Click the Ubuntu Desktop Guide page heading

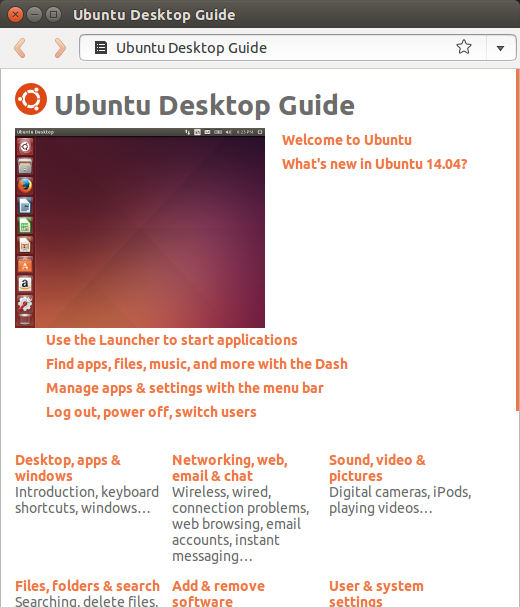pyautogui.click(x=205, y=105)
